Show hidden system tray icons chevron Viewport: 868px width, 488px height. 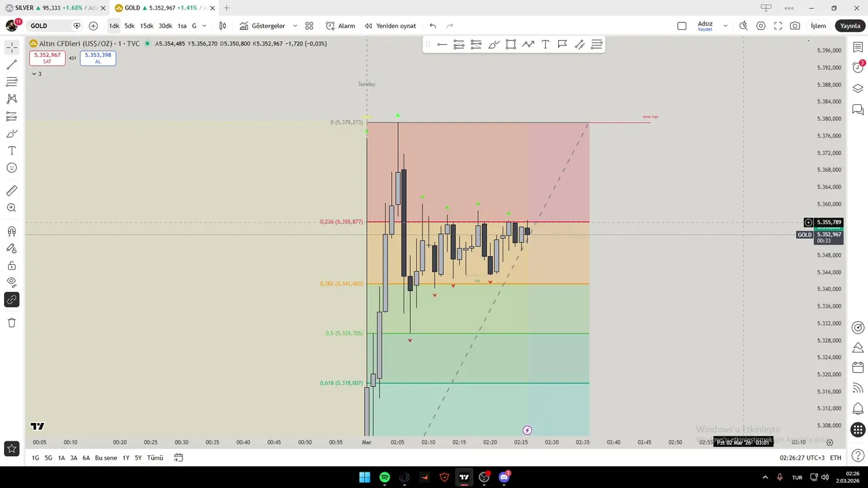click(x=765, y=477)
